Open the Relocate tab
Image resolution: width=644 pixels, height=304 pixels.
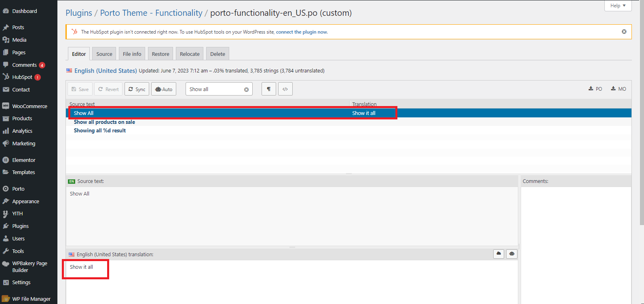click(190, 54)
